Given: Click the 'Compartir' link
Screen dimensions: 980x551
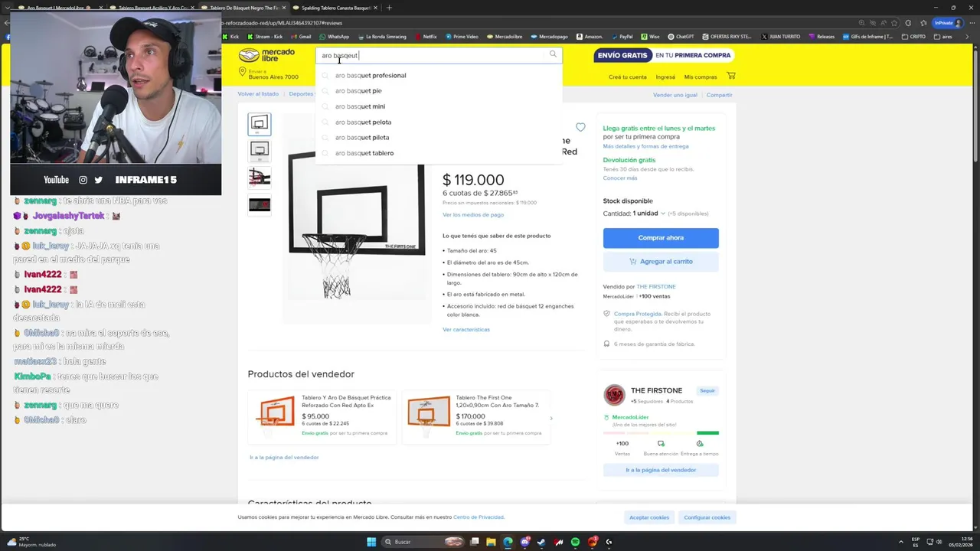Looking at the screenshot, I should coord(720,95).
